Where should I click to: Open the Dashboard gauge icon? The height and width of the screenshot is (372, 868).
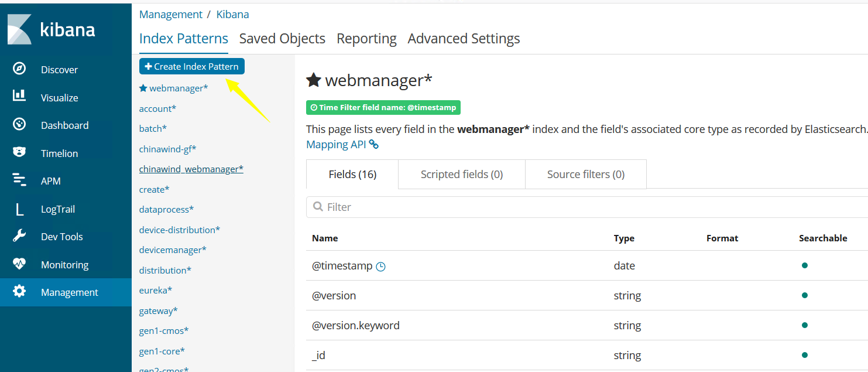(x=19, y=125)
